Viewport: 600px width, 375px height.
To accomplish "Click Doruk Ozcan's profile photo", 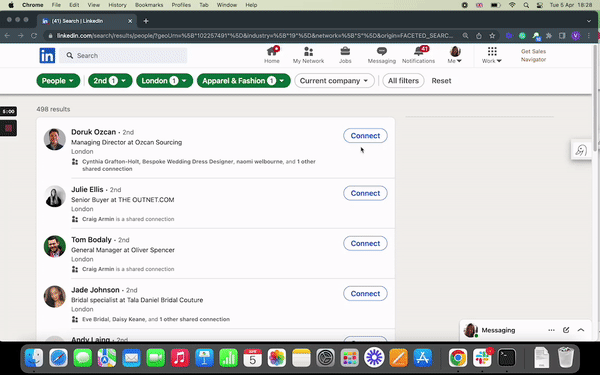I will tap(55, 139).
